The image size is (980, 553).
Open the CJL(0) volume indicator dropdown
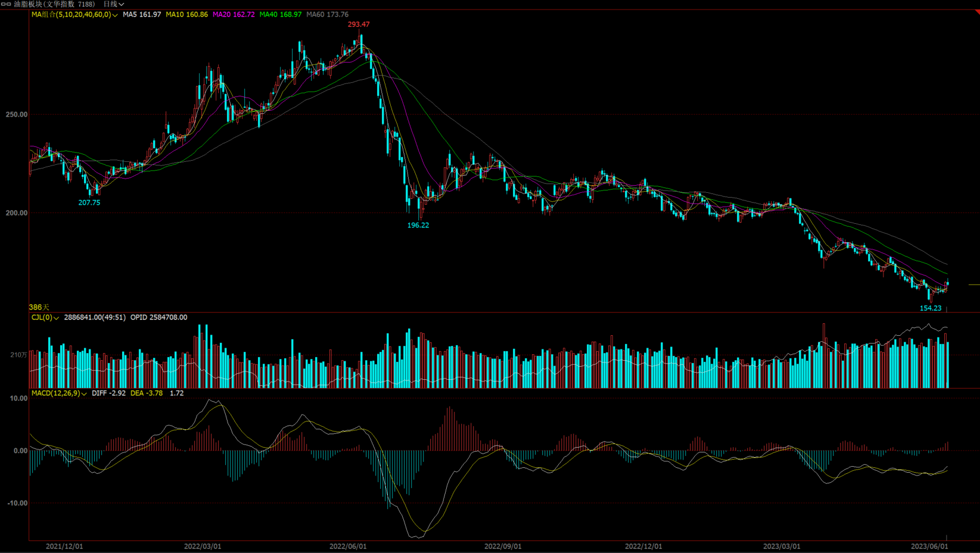[45, 317]
